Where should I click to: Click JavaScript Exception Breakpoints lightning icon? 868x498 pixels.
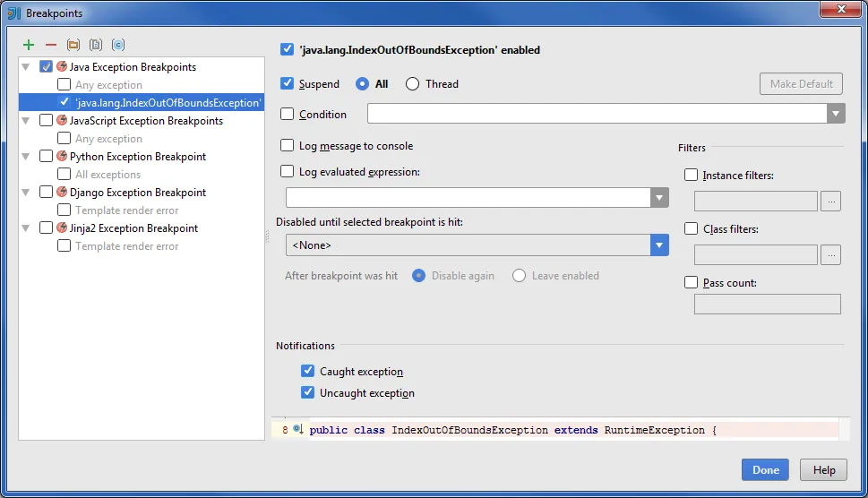tap(62, 120)
